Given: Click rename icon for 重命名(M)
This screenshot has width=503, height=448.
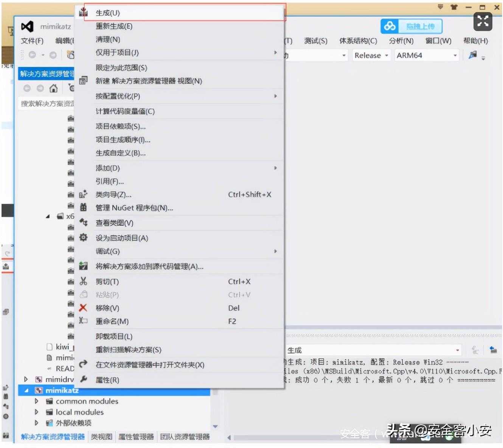Looking at the screenshot, I should tap(83, 321).
